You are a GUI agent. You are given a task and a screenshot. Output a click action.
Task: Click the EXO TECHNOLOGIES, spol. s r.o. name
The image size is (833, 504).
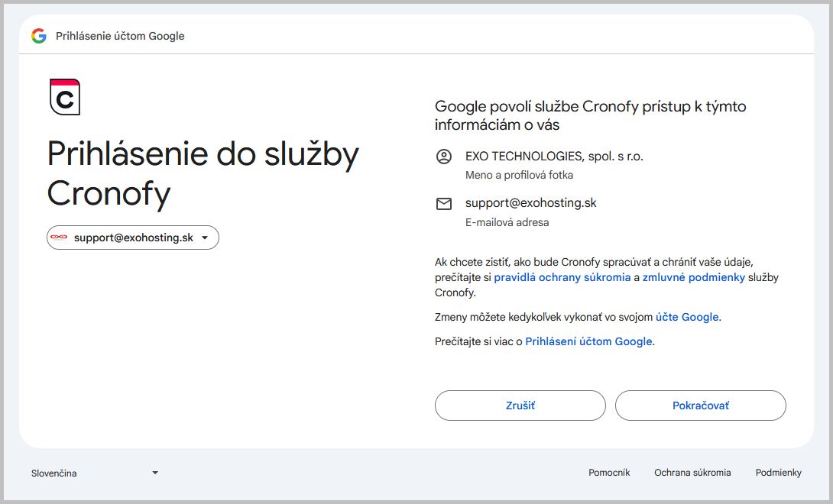(554, 157)
